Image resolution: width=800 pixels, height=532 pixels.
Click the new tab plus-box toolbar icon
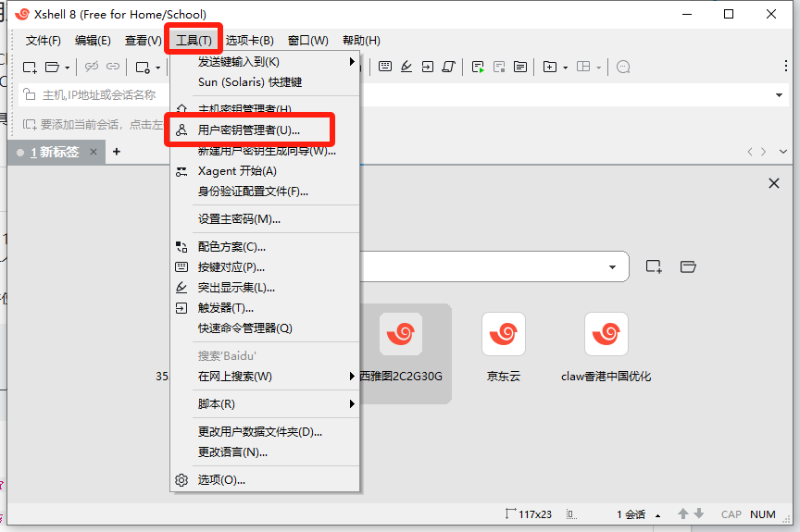pos(549,67)
